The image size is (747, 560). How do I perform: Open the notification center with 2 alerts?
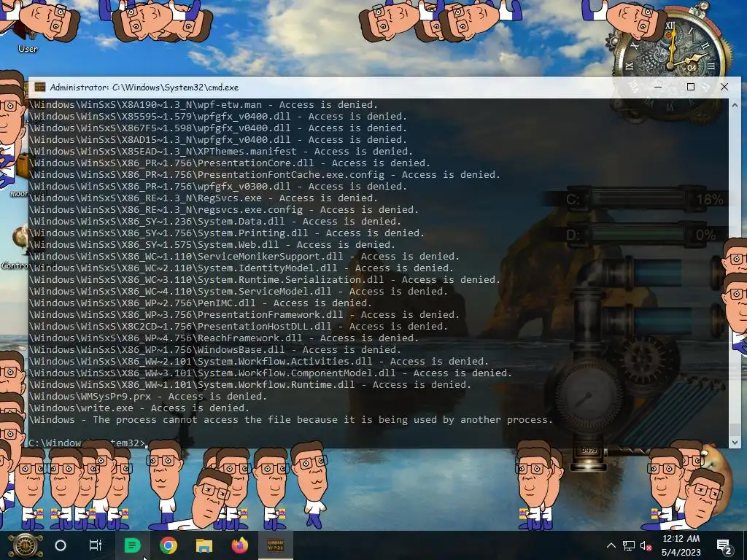724,547
